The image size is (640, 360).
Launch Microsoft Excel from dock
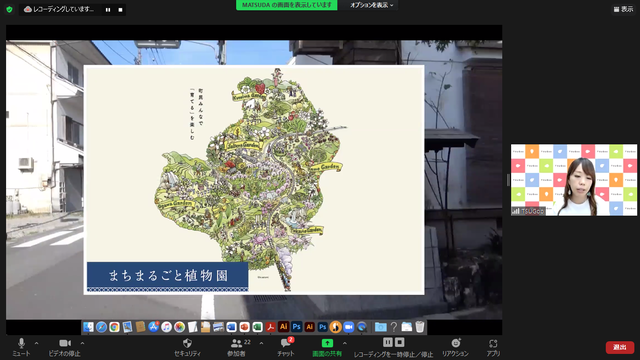tap(257, 327)
